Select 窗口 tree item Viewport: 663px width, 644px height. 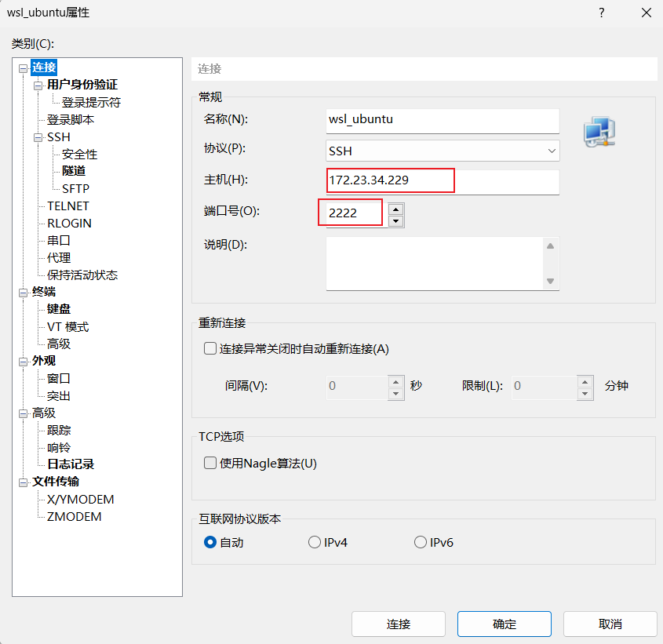pos(59,378)
